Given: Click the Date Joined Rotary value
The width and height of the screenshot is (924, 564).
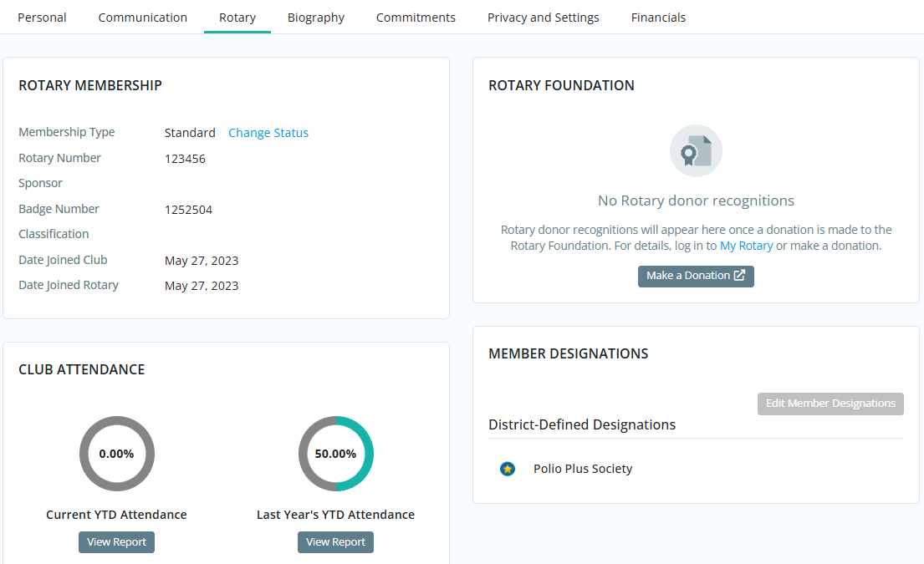Looking at the screenshot, I should (x=202, y=286).
